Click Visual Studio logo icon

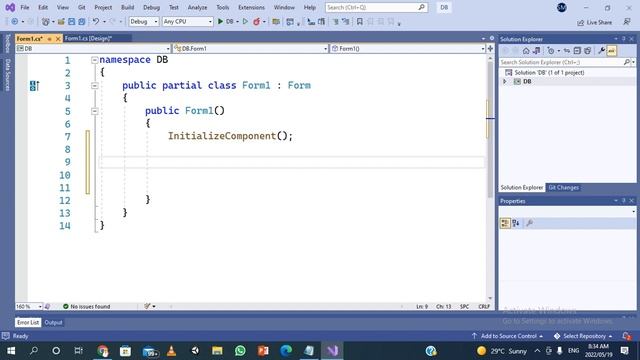[10, 7]
